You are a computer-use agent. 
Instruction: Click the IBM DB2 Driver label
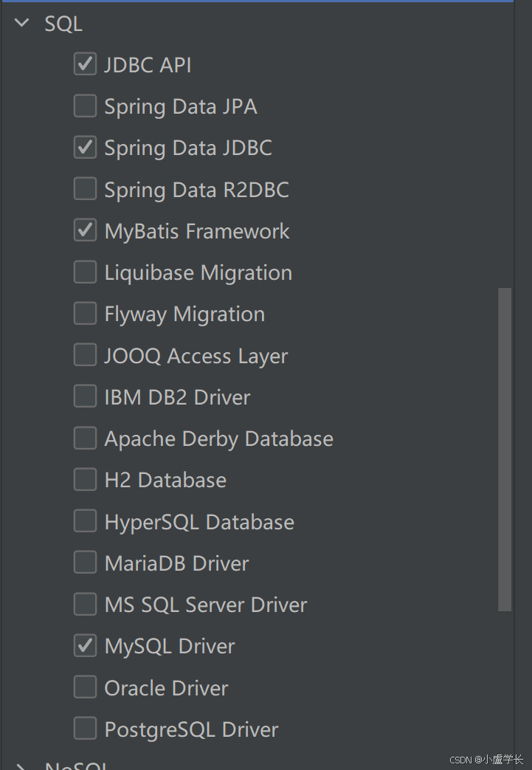point(177,397)
